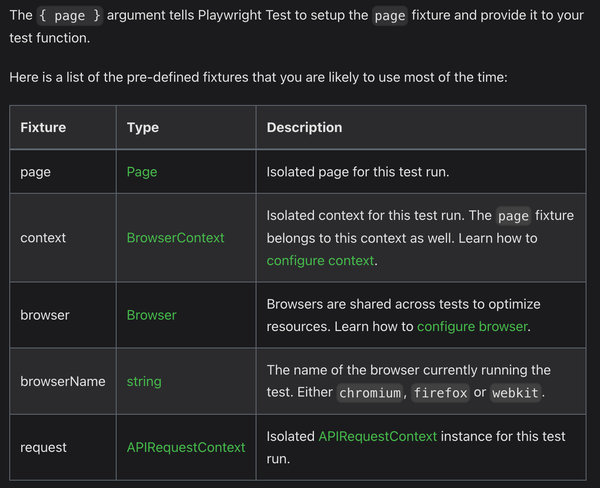Image resolution: width=600 pixels, height=488 pixels.
Task: Open APIRequestContext link in the Type column
Action: (186, 447)
